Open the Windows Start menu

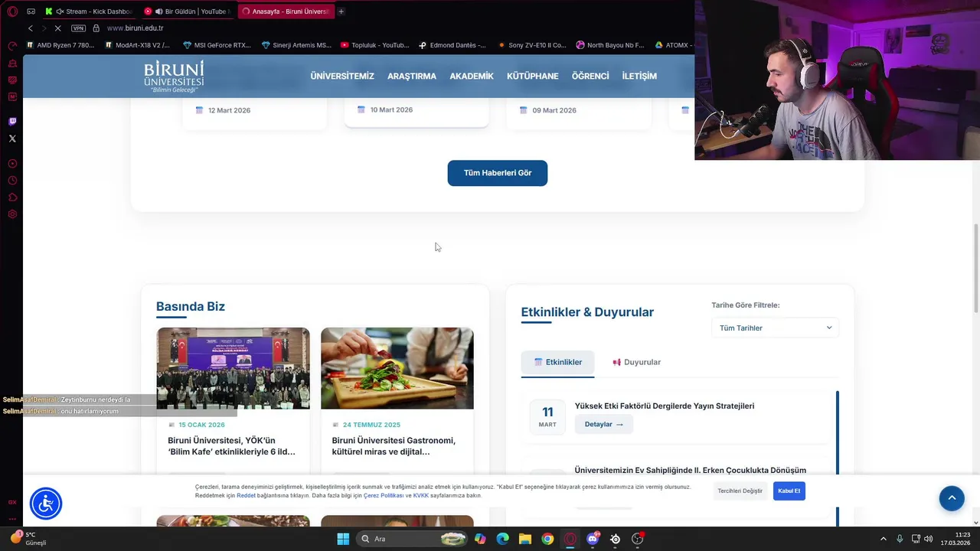tap(343, 539)
